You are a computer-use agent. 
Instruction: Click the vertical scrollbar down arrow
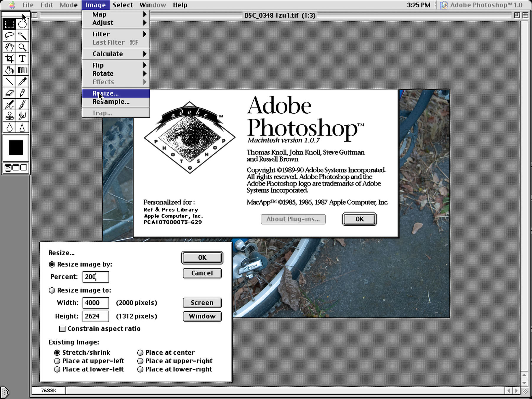click(524, 382)
